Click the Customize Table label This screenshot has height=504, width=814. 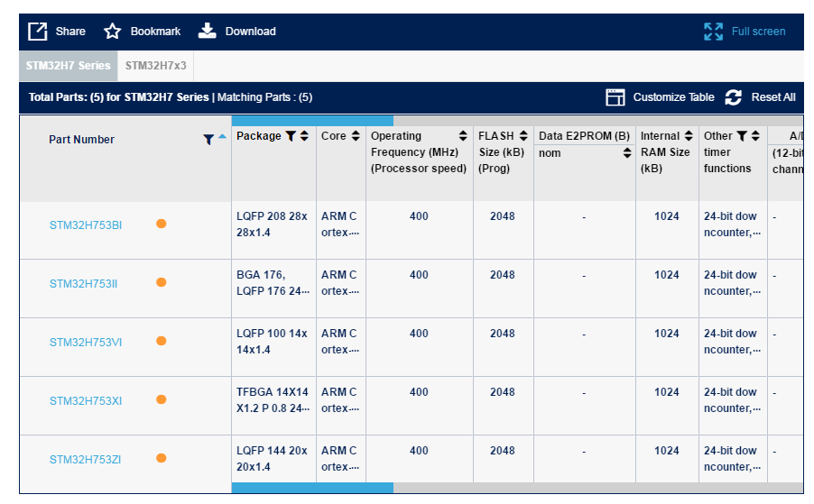click(674, 97)
